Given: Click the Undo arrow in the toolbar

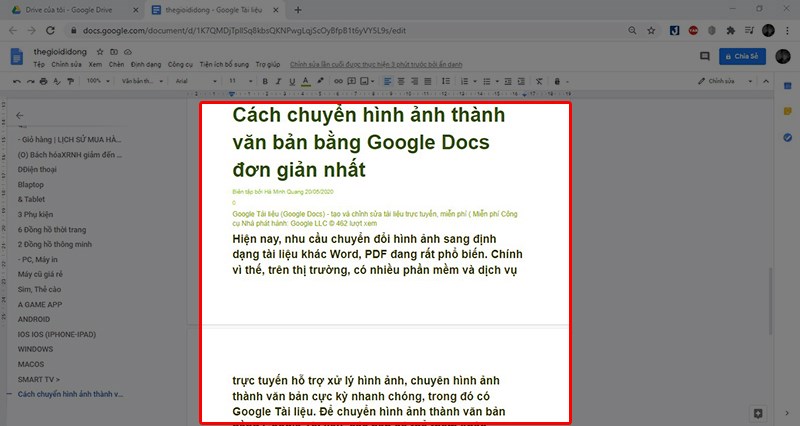Looking at the screenshot, I should click(x=17, y=81).
